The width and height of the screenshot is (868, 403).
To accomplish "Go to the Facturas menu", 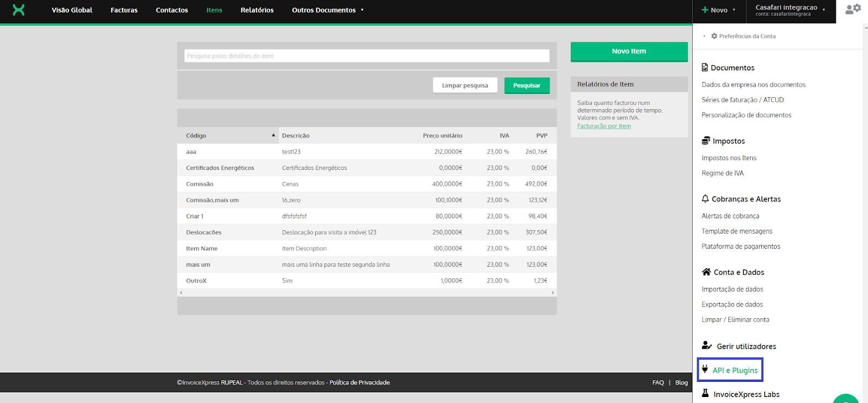I will (x=124, y=10).
